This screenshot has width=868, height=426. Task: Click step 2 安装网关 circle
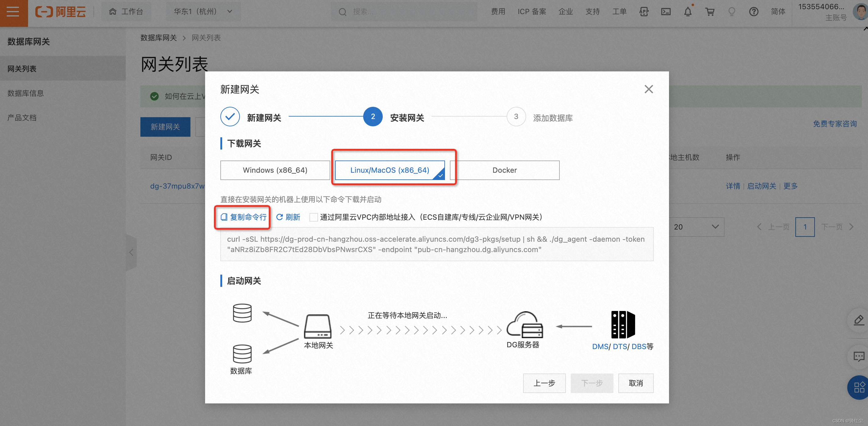tap(373, 117)
